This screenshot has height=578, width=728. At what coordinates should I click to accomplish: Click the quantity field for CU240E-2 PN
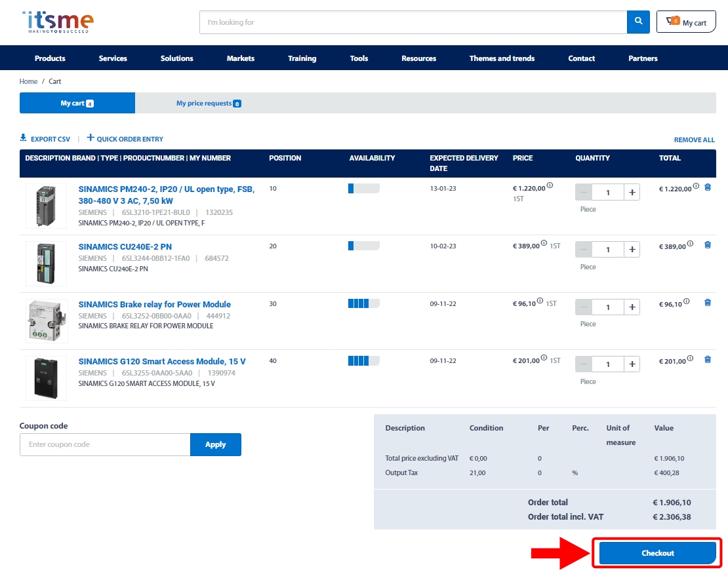(608, 250)
